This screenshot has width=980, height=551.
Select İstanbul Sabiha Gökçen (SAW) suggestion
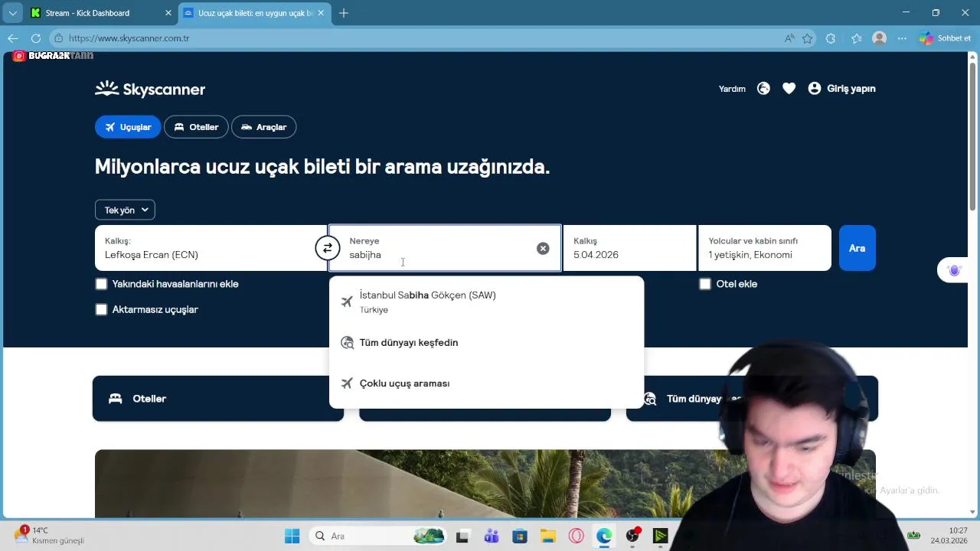[x=486, y=302]
